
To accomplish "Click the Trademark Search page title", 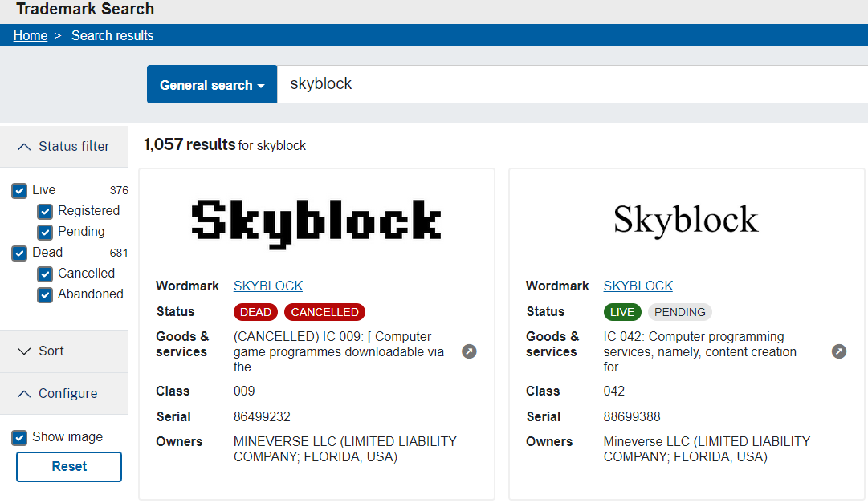I will [x=85, y=9].
